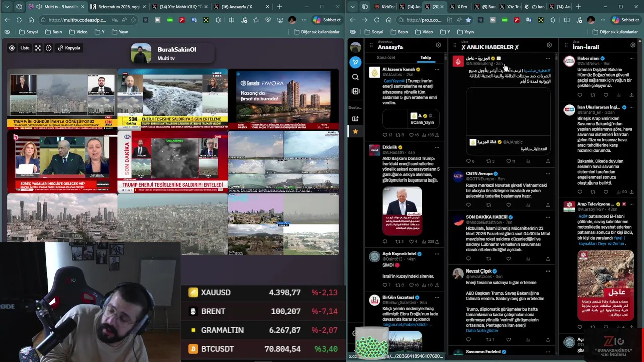The height and width of the screenshot is (362, 644).
Task: Open the Trump photo in Etkinlik post
Action: (x=402, y=211)
